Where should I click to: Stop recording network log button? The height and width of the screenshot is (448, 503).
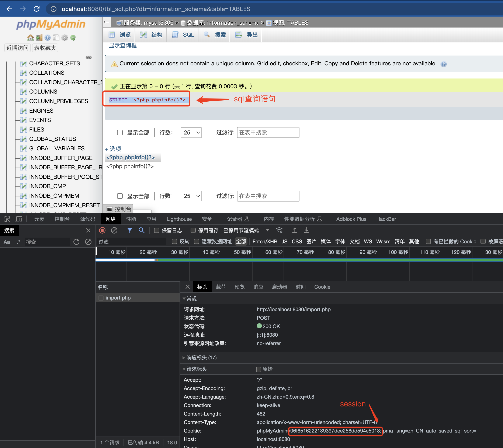[x=102, y=230]
